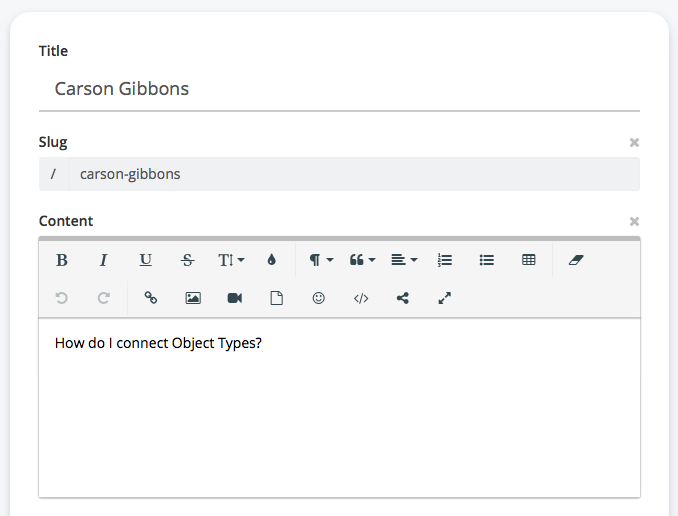Click the Title field containing Carson Gibbons
678x516 pixels.
click(339, 89)
